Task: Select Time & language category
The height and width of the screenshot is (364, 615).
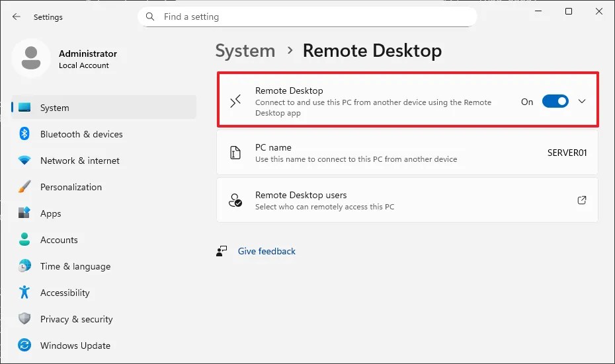Action: [x=104, y=266]
